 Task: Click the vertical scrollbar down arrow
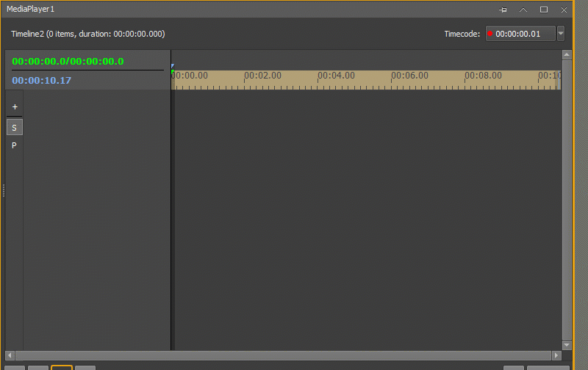567,345
